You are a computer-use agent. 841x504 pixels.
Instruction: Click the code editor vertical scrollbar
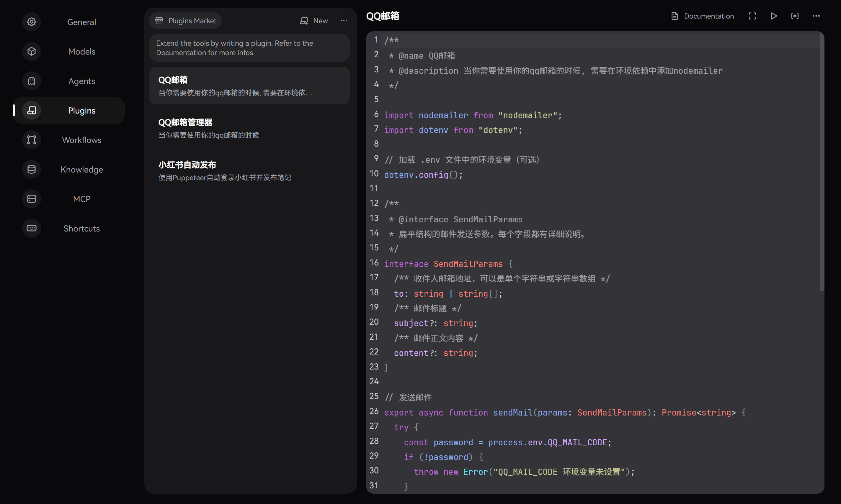822,162
